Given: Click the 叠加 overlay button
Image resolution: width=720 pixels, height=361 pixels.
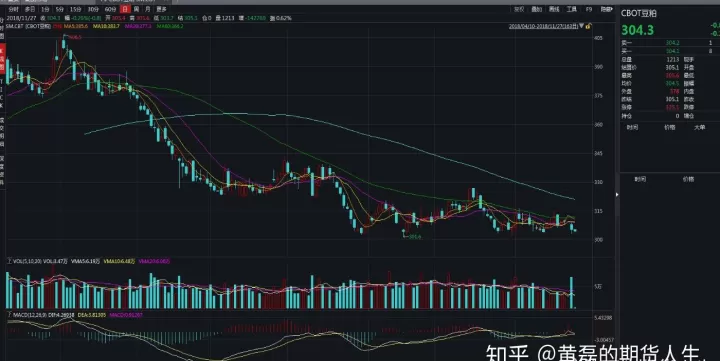Looking at the screenshot, I should pyautogui.click(x=537, y=9).
